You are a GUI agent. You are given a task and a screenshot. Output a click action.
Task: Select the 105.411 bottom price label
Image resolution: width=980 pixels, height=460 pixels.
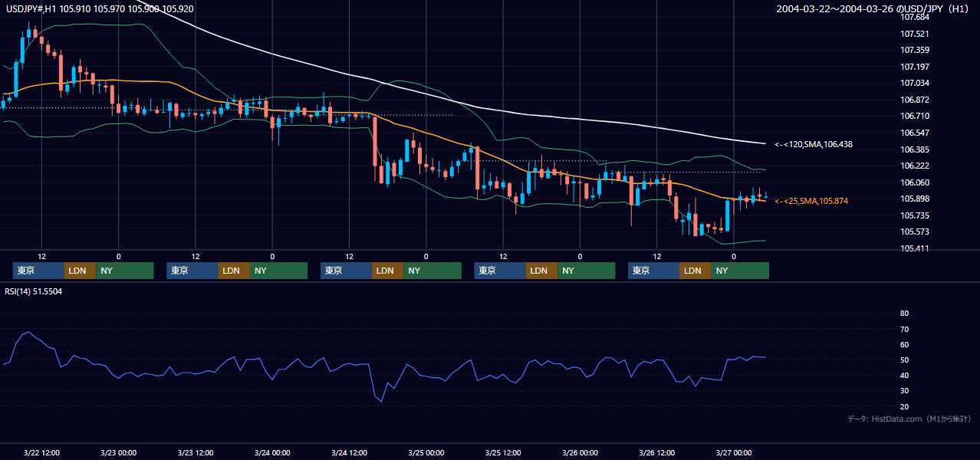tap(914, 248)
